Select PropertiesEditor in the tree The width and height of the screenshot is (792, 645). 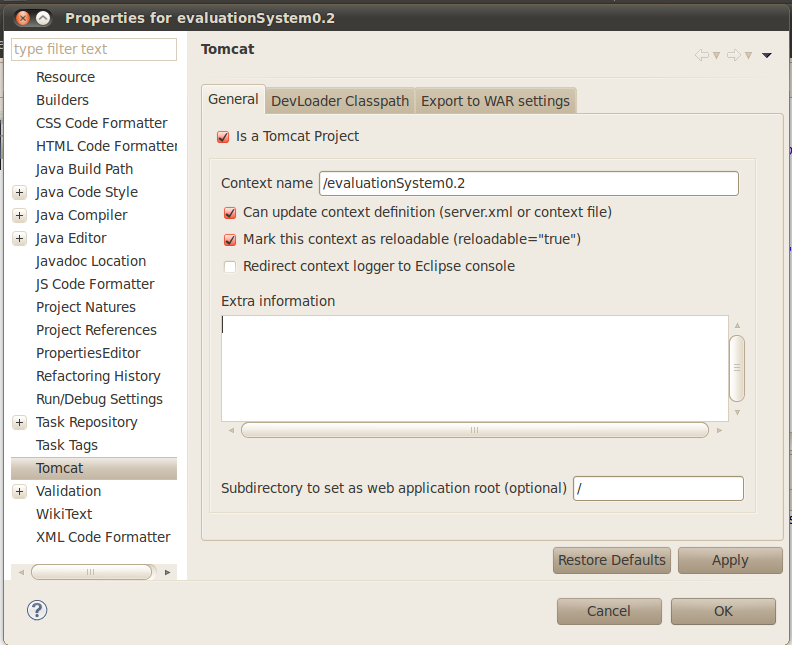(88, 354)
